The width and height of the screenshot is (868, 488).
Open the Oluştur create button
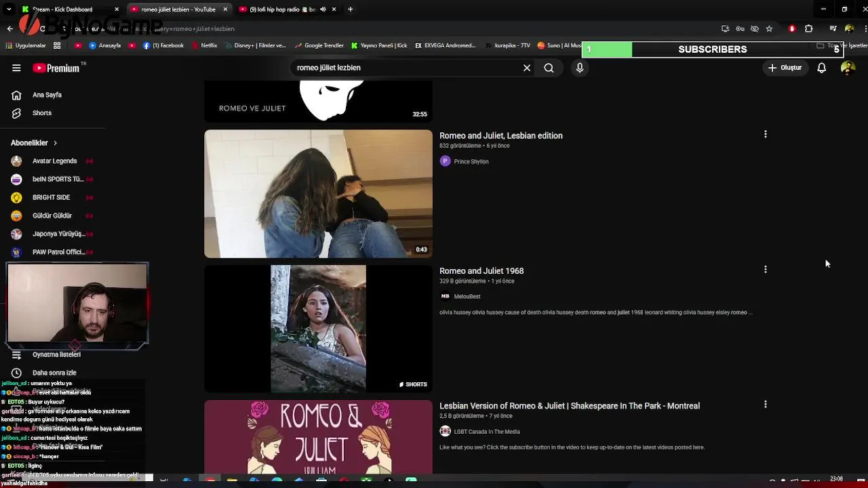click(785, 68)
